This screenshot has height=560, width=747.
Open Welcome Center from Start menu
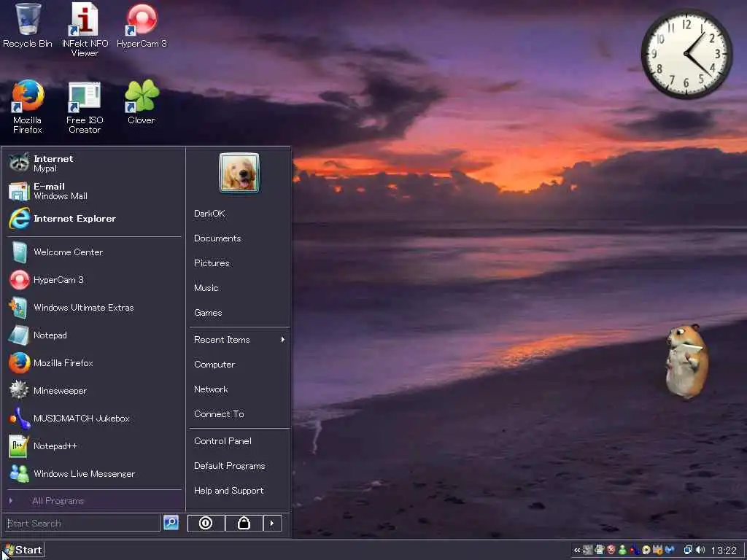pos(94,252)
